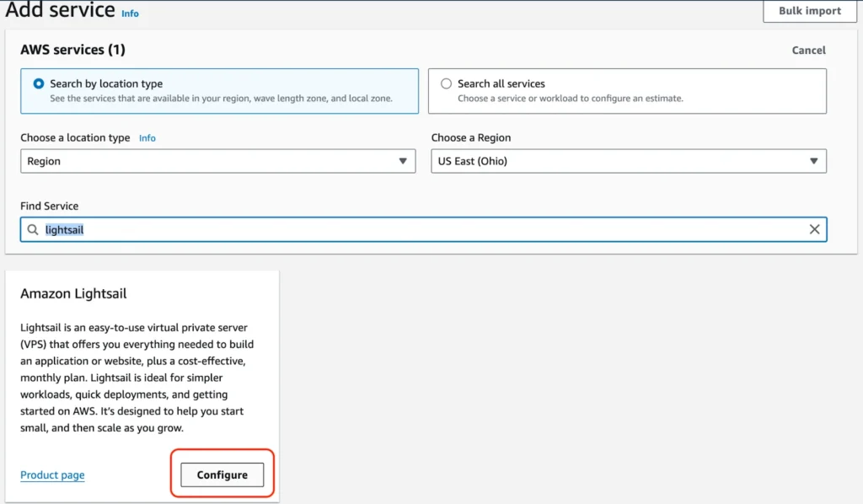Open the Choose a Region dropdown
Screen dimensions: 863x504
click(628, 161)
